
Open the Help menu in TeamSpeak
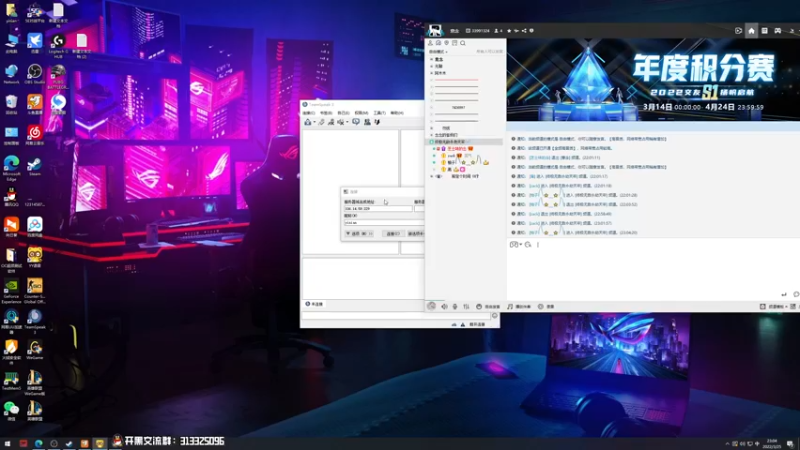pyautogui.click(x=396, y=113)
